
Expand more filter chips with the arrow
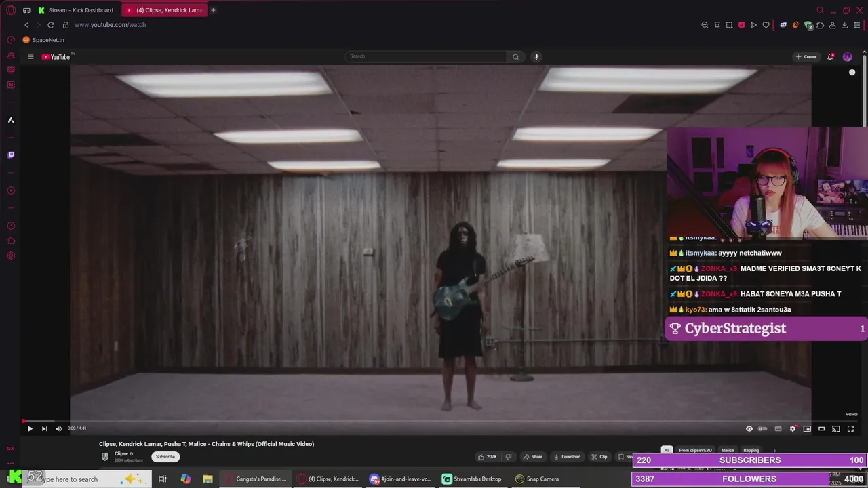coord(775,450)
